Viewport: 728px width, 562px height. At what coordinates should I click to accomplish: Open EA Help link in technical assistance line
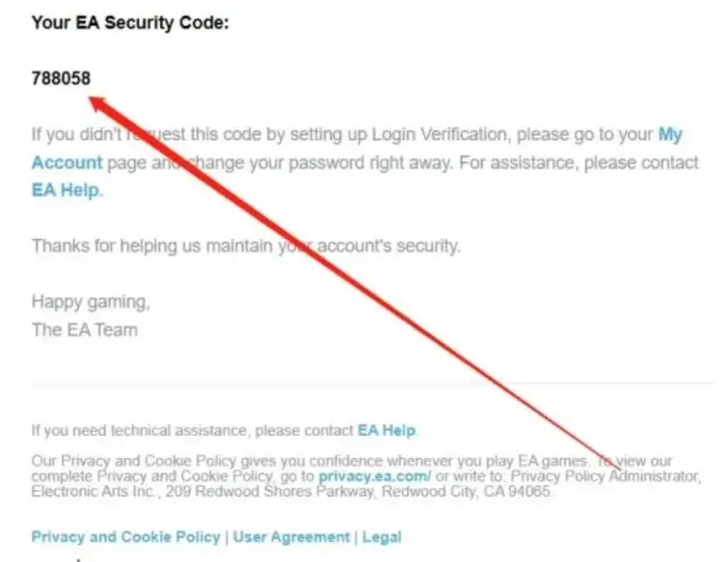pyautogui.click(x=387, y=431)
